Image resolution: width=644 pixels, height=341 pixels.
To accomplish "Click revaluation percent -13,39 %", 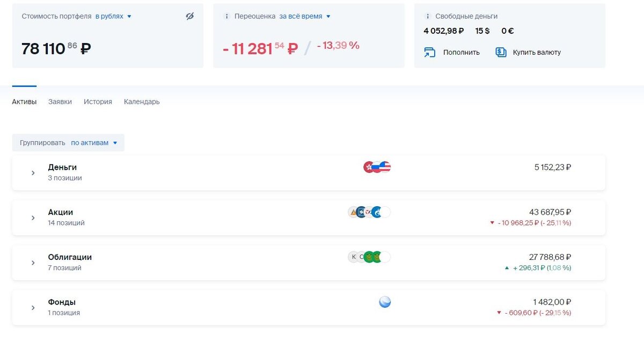I will click(x=338, y=46).
